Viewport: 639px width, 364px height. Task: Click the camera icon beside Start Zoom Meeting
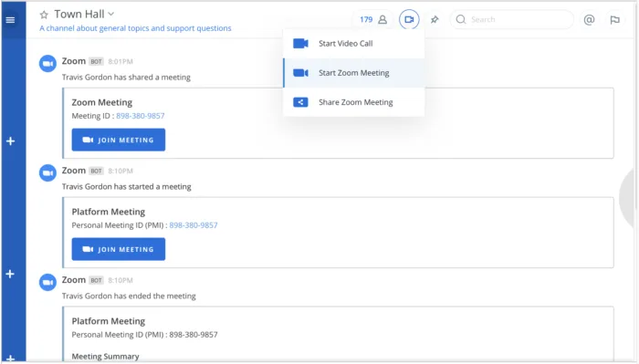(300, 73)
